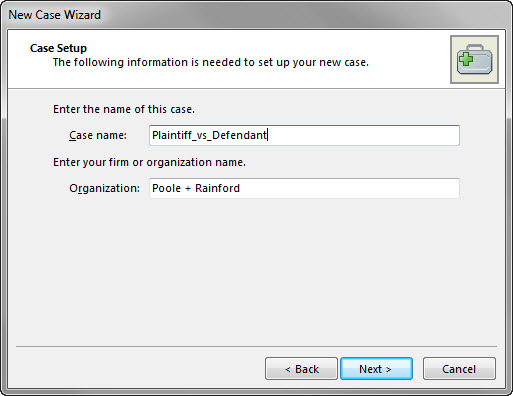Click the "Enter the name of this case." instruction
Screen dimensions: 513x396
(x=124, y=109)
